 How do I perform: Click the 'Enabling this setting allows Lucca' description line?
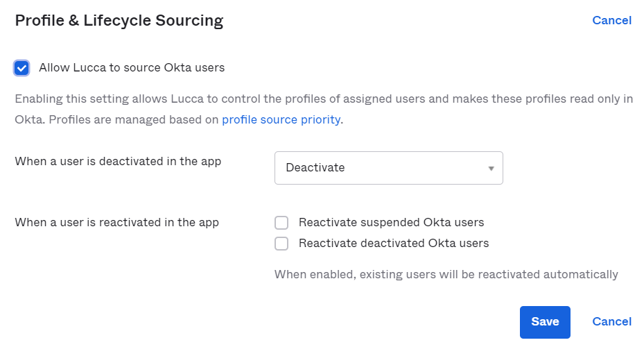coord(324,99)
